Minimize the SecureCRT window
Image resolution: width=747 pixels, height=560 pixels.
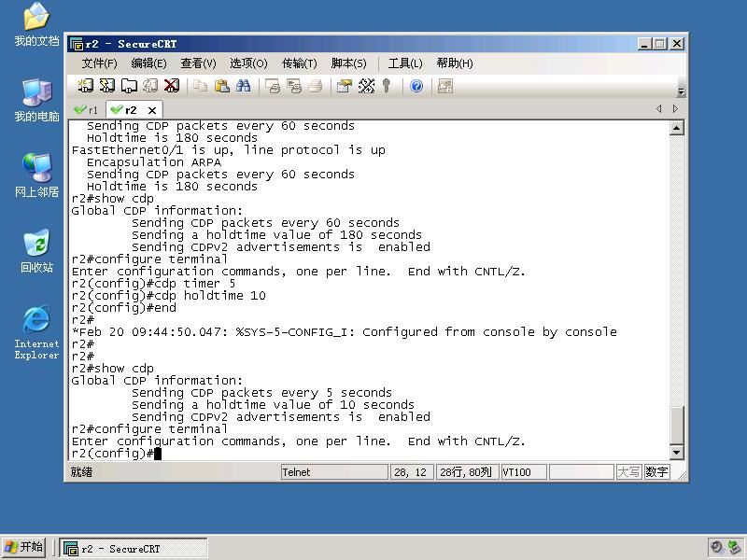click(x=644, y=44)
